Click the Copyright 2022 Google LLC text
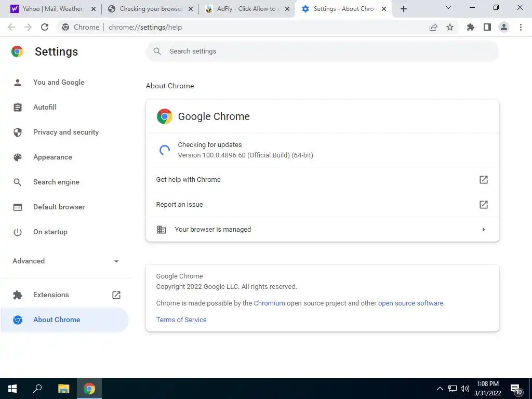 pyautogui.click(x=227, y=287)
